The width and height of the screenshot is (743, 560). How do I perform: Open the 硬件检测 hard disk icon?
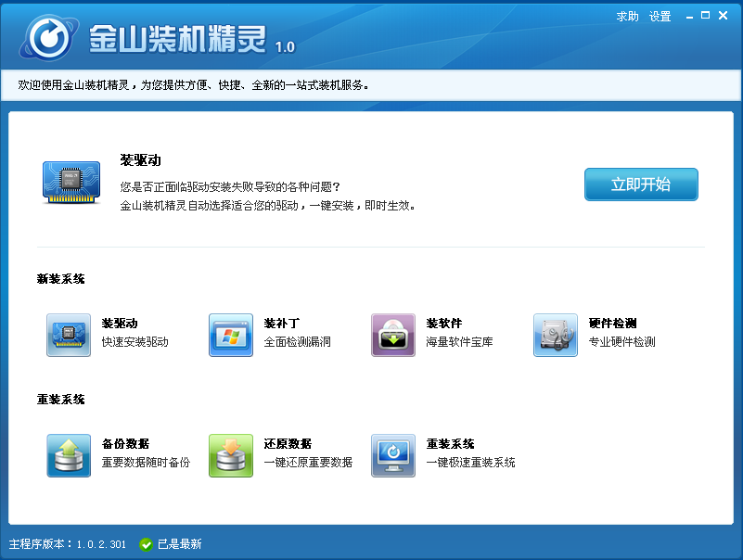[556, 335]
